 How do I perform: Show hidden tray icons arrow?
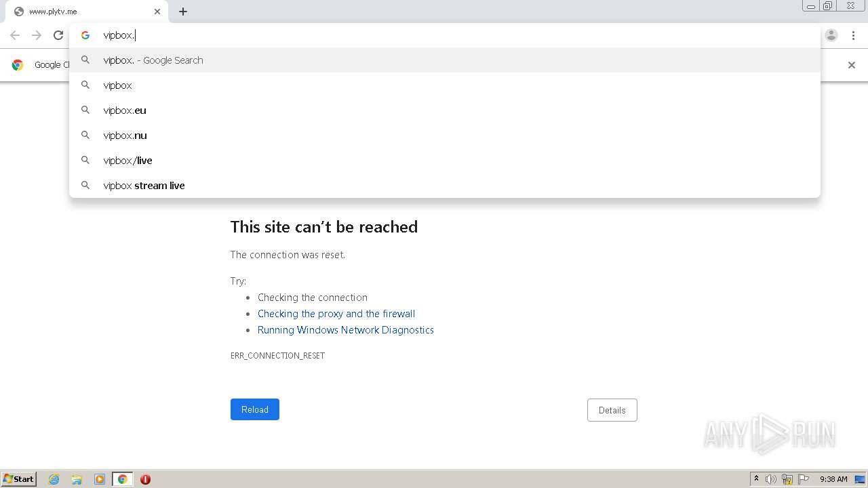pyautogui.click(x=756, y=479)
